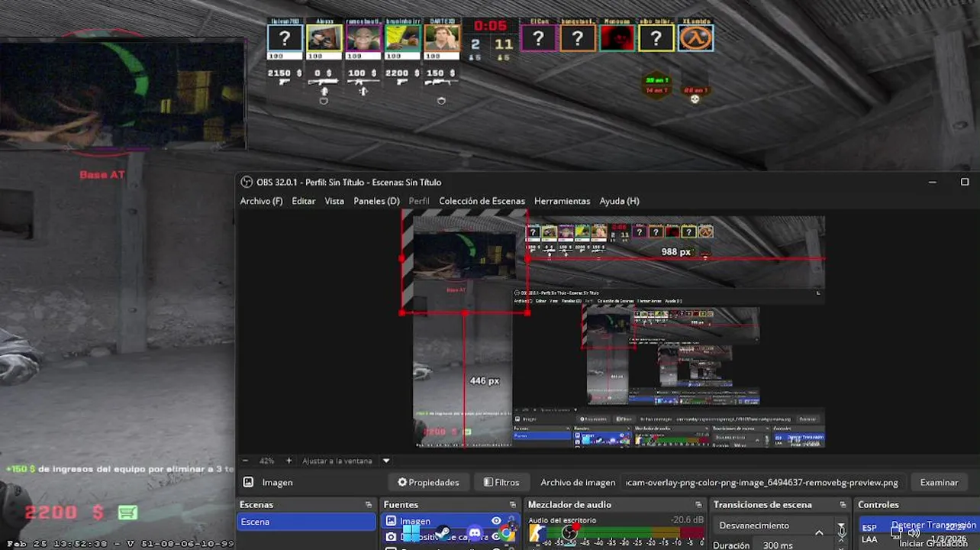Open Steam from the taskbar

(443, 534)
